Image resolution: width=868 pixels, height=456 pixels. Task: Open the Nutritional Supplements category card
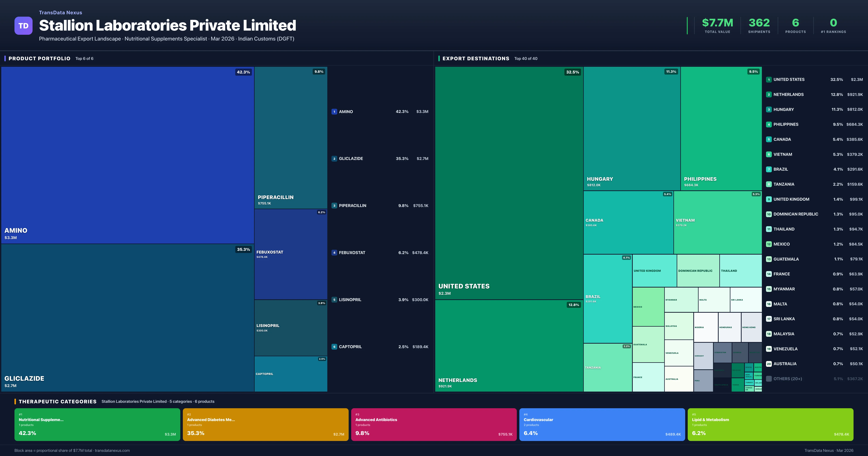click(97, 425)
